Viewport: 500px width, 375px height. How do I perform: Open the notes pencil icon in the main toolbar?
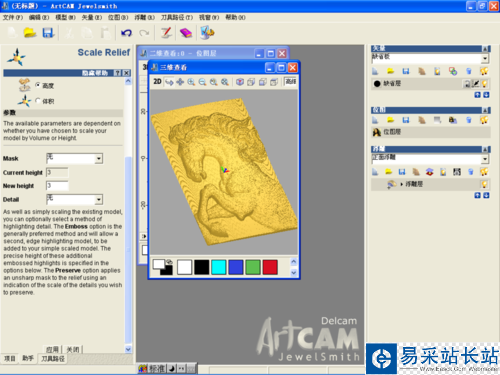166,33
